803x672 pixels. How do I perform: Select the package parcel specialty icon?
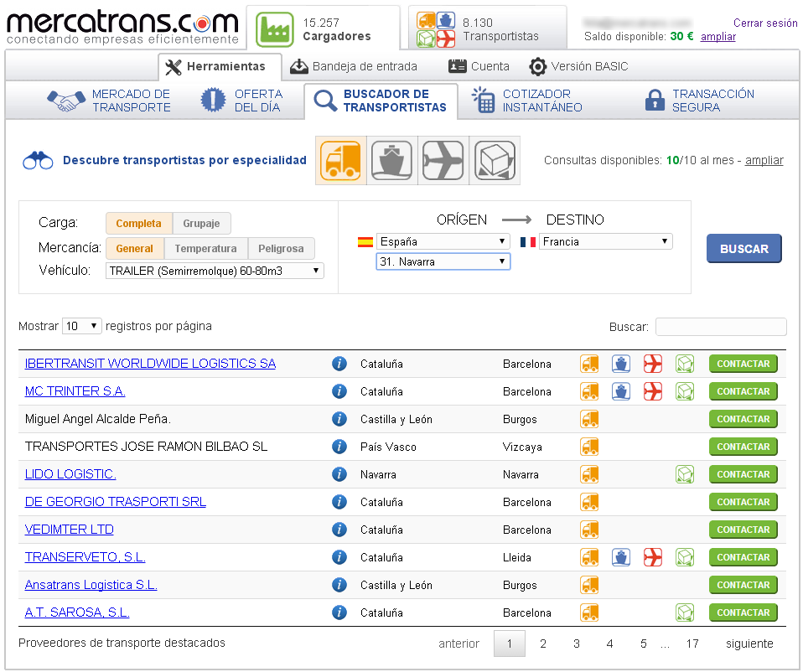(495, 160)
